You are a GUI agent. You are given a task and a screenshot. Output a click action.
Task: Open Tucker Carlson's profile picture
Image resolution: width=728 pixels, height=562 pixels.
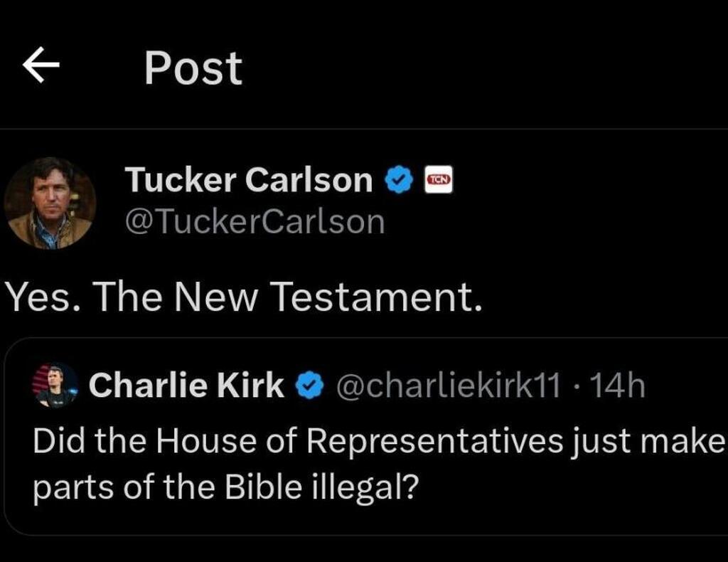[50, 203]
